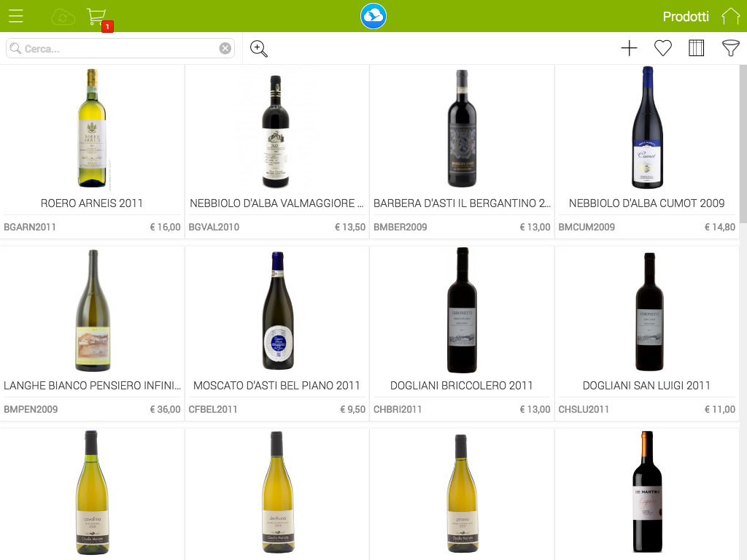Clear the search field text
Viewport: 747px width, 560px height.
tap(225, 49)
